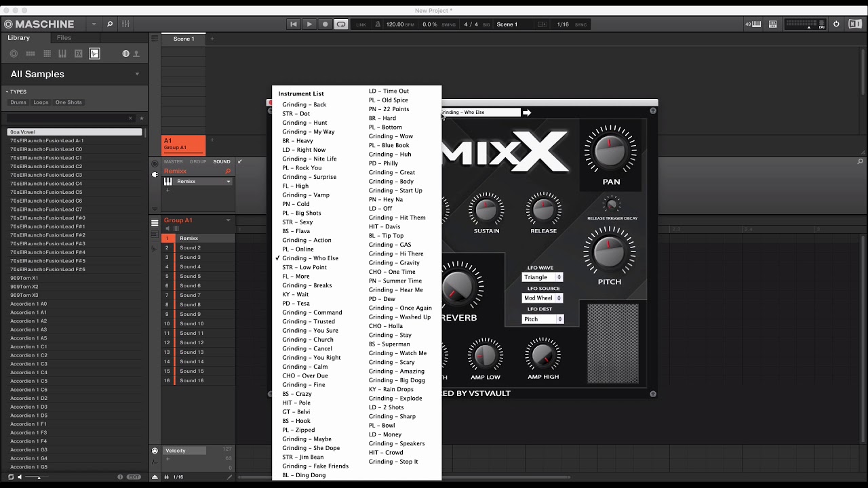
Task: Select sample Accordion 1 A0
Action: 28,304
